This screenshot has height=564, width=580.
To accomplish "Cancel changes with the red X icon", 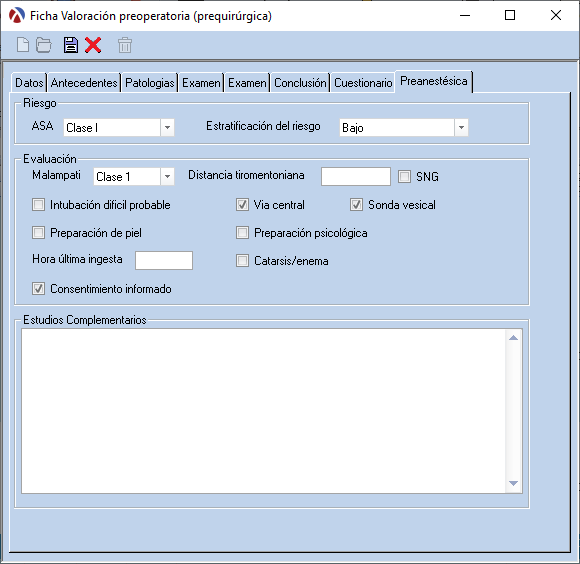I will pyautogui.click(x=93, y=45).
